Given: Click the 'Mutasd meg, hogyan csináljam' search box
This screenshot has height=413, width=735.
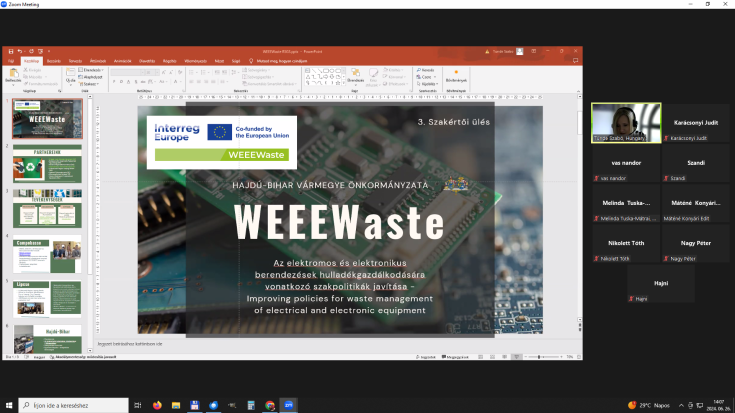Looking at the screenshot, I should point(282,61).
